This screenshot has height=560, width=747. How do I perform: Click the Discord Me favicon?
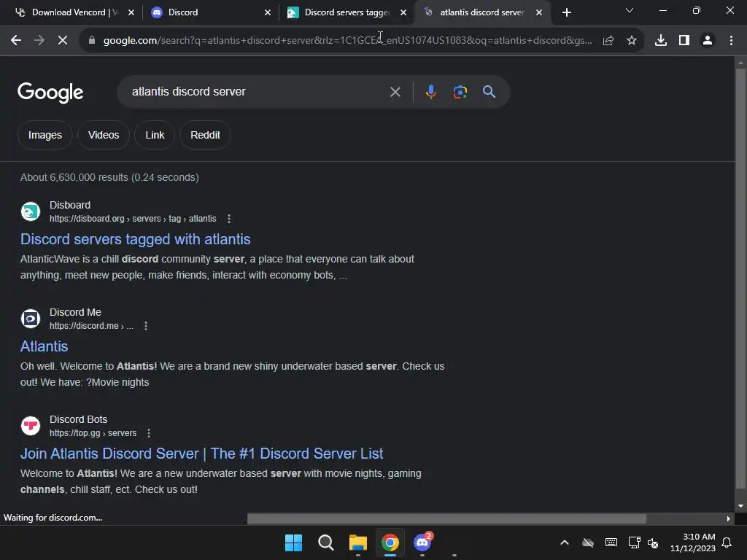click(31, 319)
